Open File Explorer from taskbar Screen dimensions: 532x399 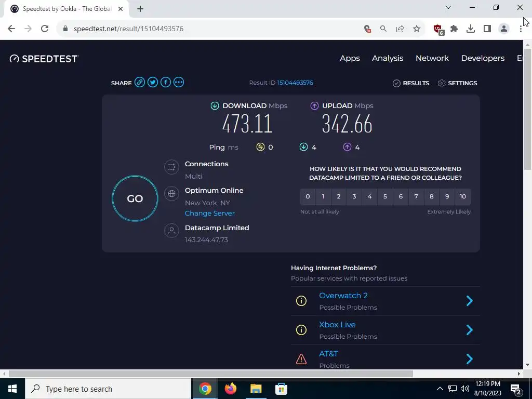click(256, 389)
